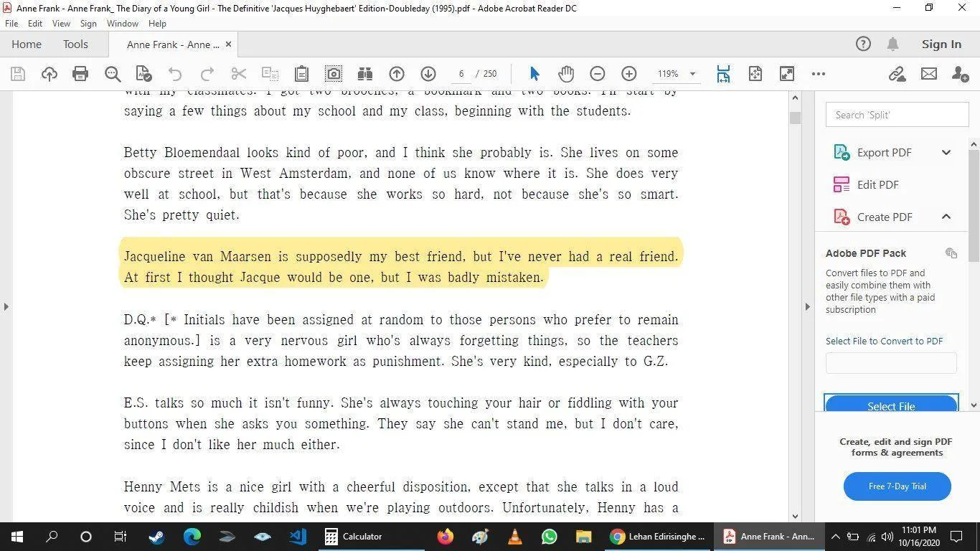
Task: Start the Free 7-Day Trial
Action: pos(896,486)
